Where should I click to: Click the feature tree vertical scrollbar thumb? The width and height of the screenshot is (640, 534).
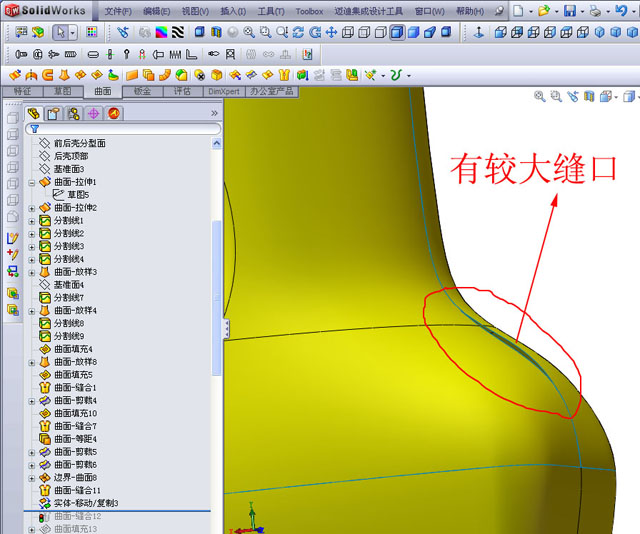click(x=217, y=298)
